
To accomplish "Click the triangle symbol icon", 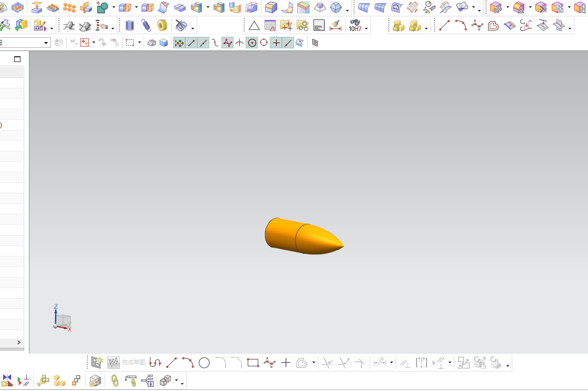I will [x=254, y=26].
